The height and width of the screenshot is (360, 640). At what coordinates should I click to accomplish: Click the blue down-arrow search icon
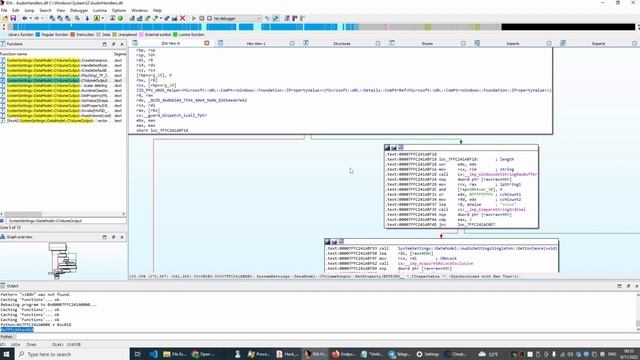tap(87, 18)
